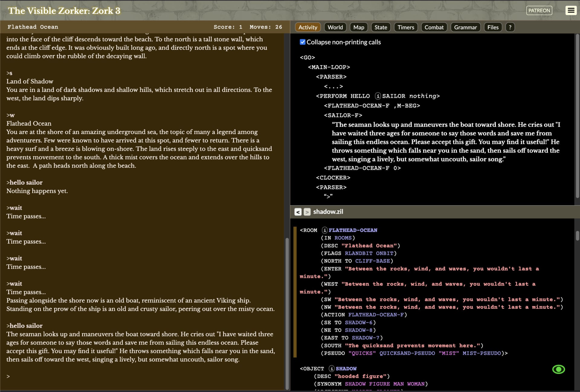Click the <FLATHEAD-OCEAN-F ,M-BEG> call
Screen dimensions: 580x392
[372, 106]
